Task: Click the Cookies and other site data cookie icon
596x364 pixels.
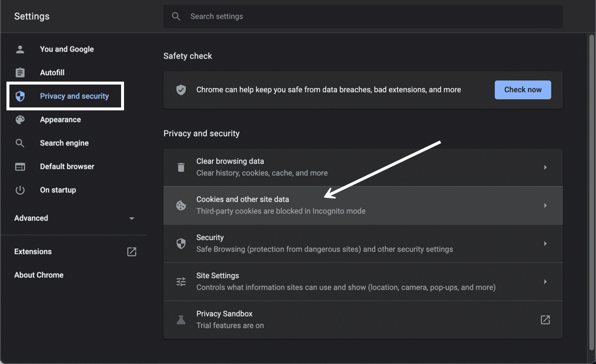Action: (181, 205)
